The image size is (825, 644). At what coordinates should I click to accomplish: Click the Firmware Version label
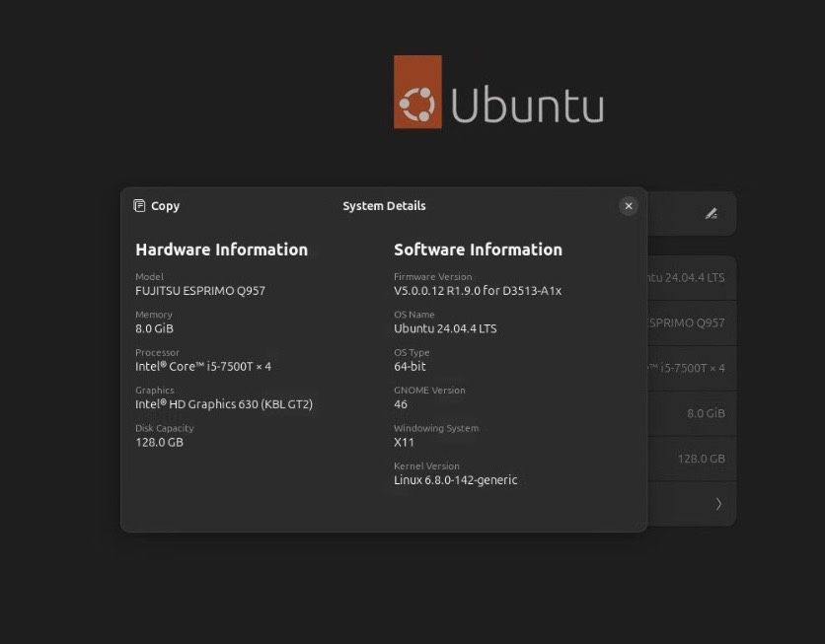coord(433,276)
